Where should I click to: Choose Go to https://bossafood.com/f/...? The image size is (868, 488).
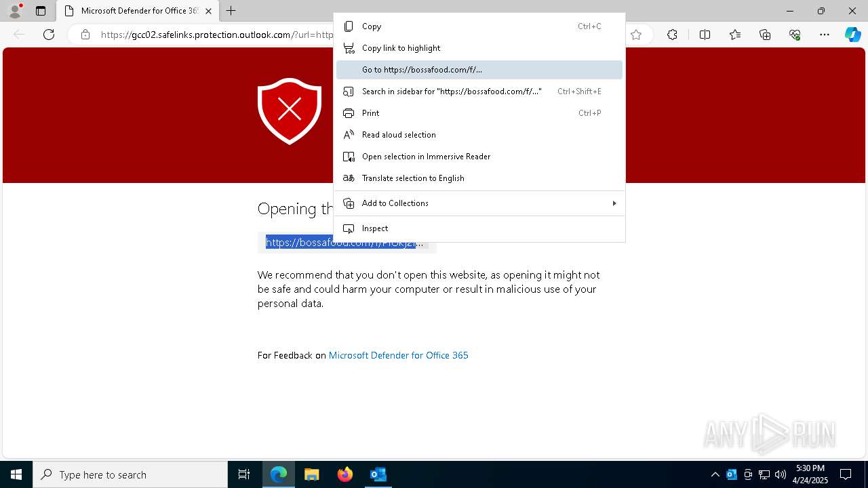click(x=479, y=70)
